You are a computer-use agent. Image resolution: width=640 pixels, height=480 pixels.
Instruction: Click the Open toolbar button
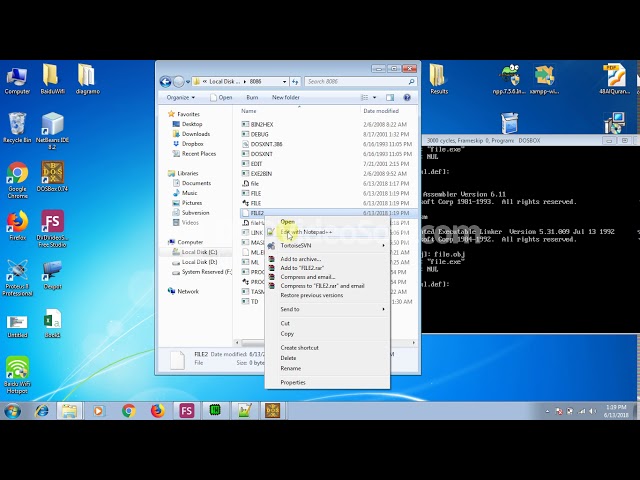(221, 98)
